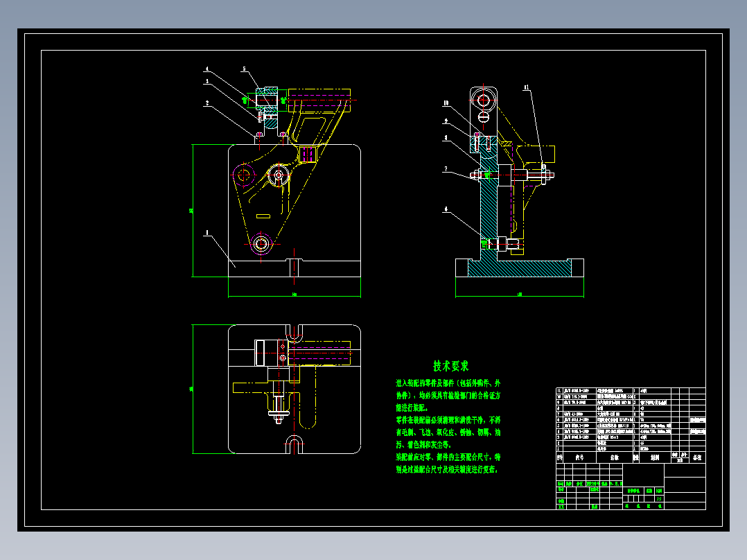The height and width of the screenshot is (560, 747).
Task: Click part balloon number 11 in side view
Action: pos(527,87)
